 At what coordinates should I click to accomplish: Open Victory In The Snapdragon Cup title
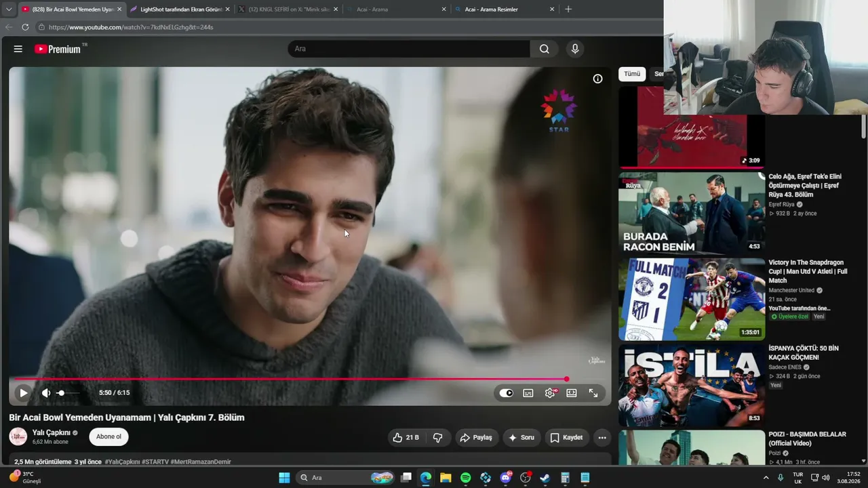(808, 271)
